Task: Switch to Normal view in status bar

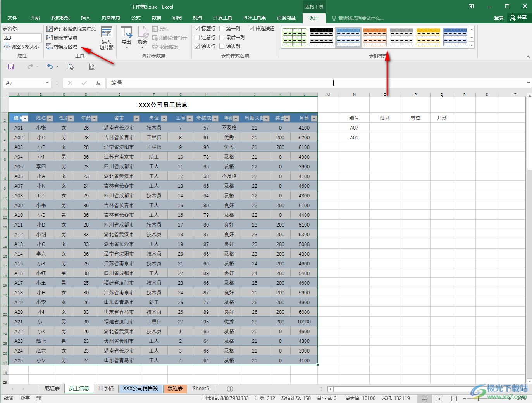Action: pos(425,398)
